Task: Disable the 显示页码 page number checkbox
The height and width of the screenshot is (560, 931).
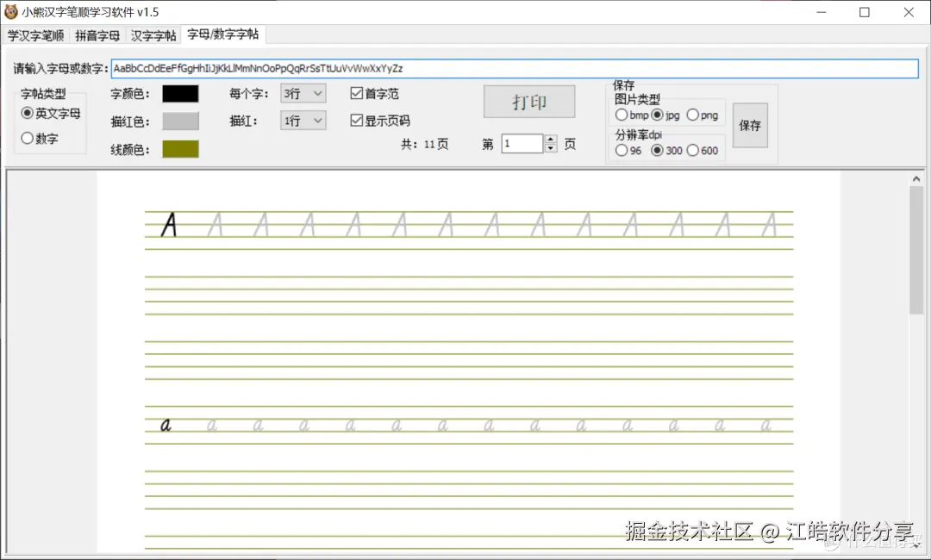Action: [358, 121]
